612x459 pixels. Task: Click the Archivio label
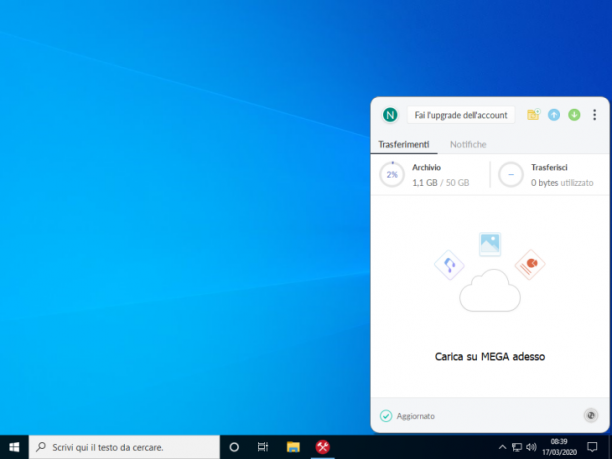(426, 167)
